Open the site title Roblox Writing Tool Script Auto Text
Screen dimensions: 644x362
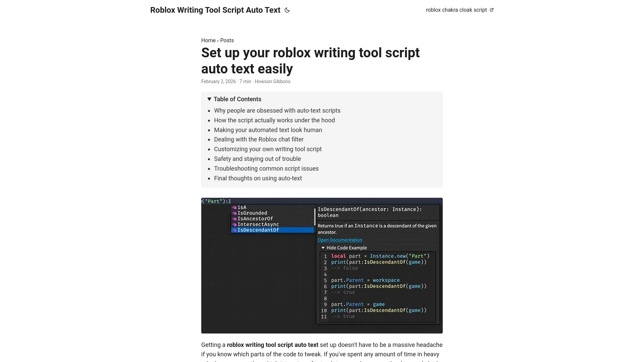pos(215,10)
